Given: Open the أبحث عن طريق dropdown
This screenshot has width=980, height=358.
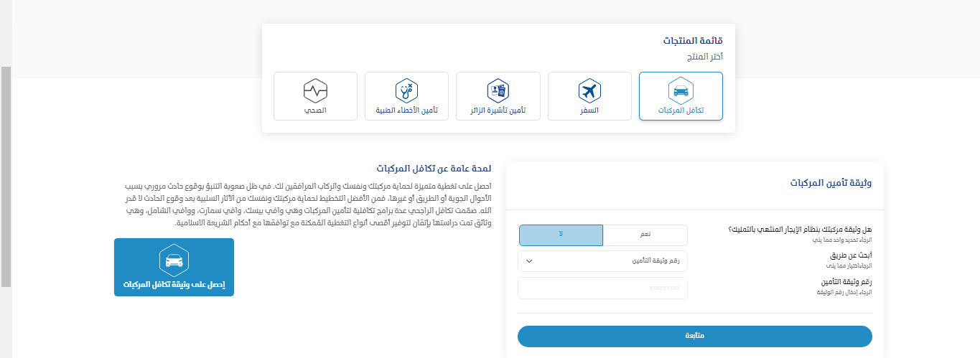Looking at the screenshot, I should pos(602,261).
